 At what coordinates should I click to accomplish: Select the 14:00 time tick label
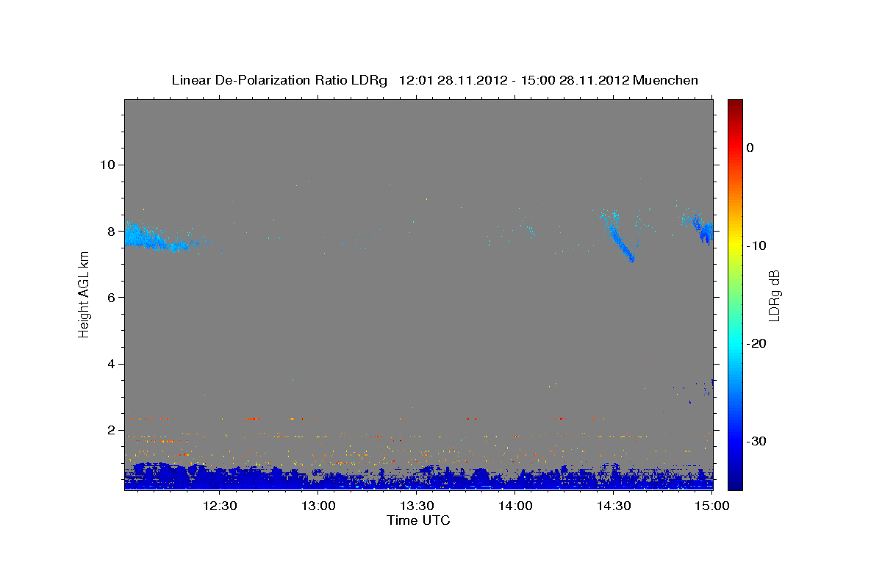[515, 506]
